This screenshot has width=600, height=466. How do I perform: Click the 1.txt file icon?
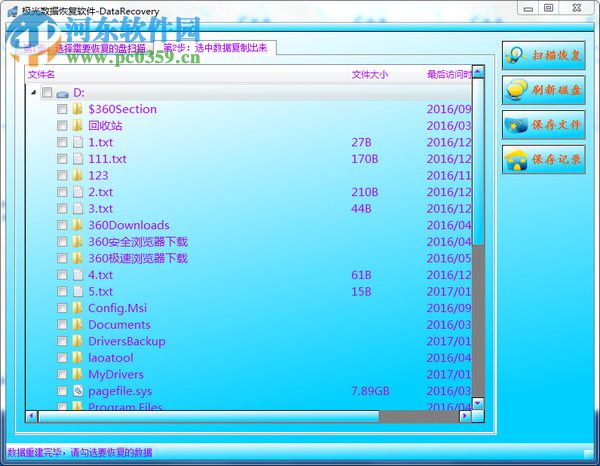pos(78,142)
